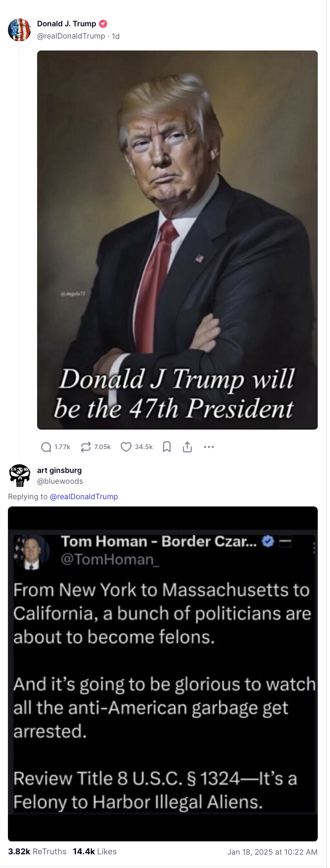Click Donald J. Trump's profile avatar
This screenshot has height=868, width=330.
point(19,30)
